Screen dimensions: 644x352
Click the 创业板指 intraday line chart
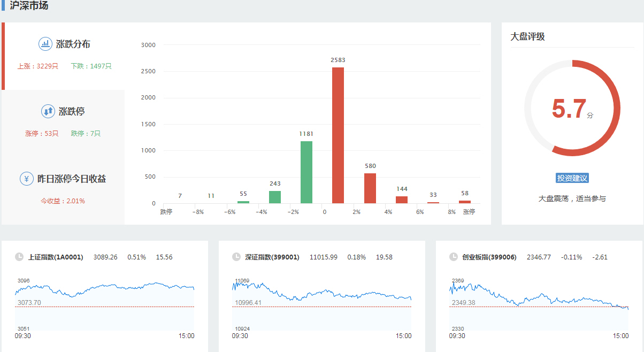tap(539, 305)
